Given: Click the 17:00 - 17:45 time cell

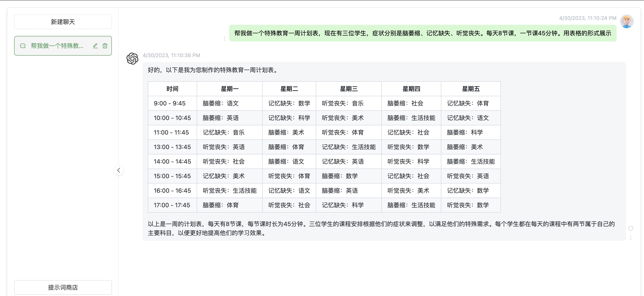Looking at the screenshot, I should pos(172,205).
